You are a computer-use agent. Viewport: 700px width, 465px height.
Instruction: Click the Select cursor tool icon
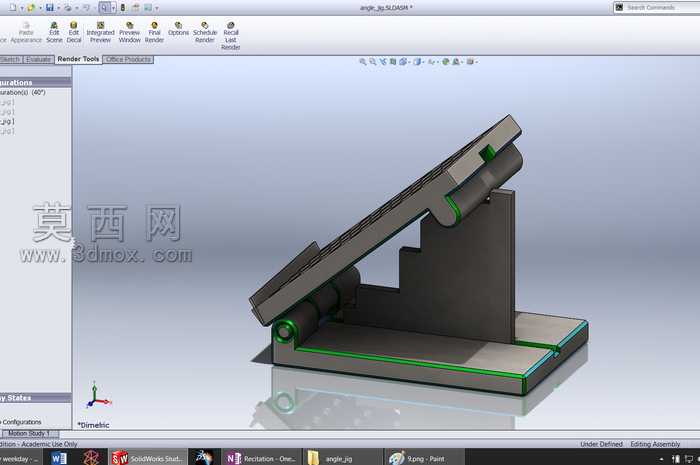104,8
